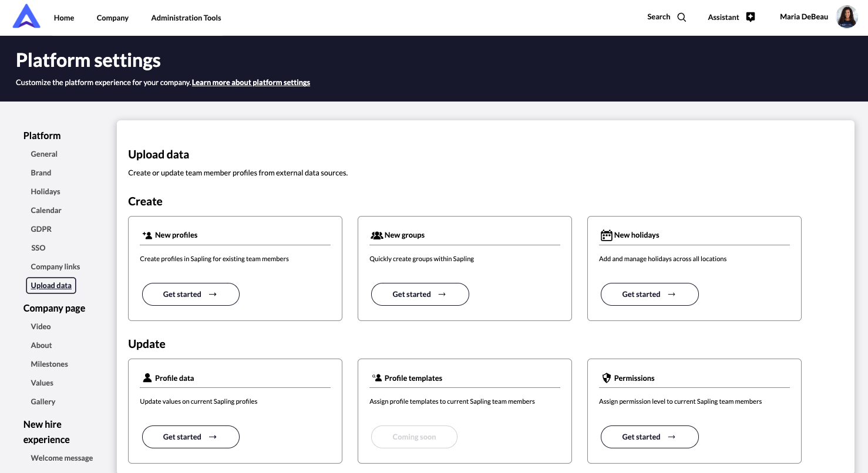Click Get started under New profiles
The width and height of the screenshot is (868, 473).
click(x=190, y=294)
